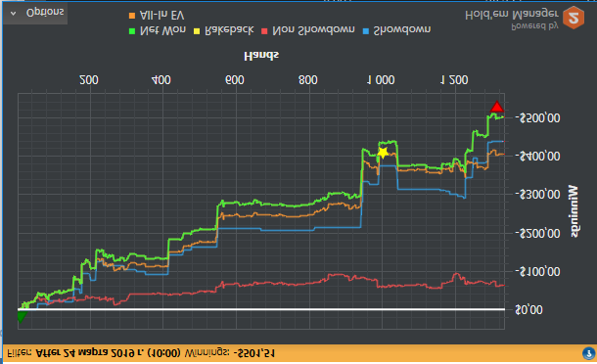Click the $100,00 axis label

[x=537, y=272]
